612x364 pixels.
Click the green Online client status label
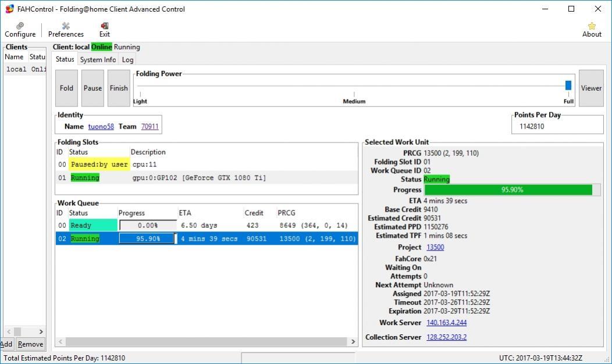[101, 47]
